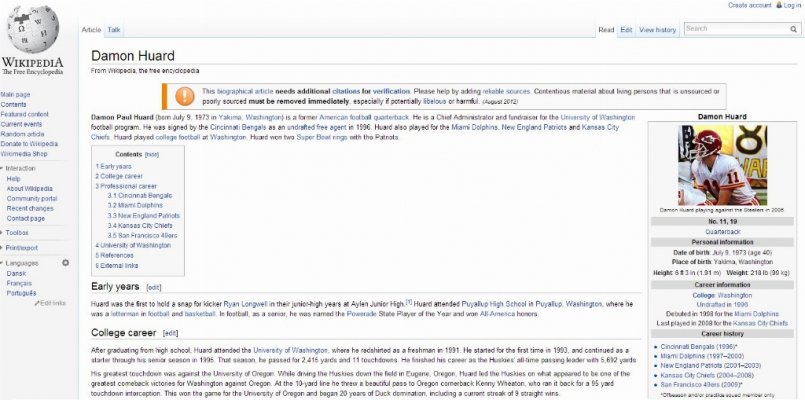Open the reliable sources link in notice
This screenshot has width=805, height=400.
(506, 91)
